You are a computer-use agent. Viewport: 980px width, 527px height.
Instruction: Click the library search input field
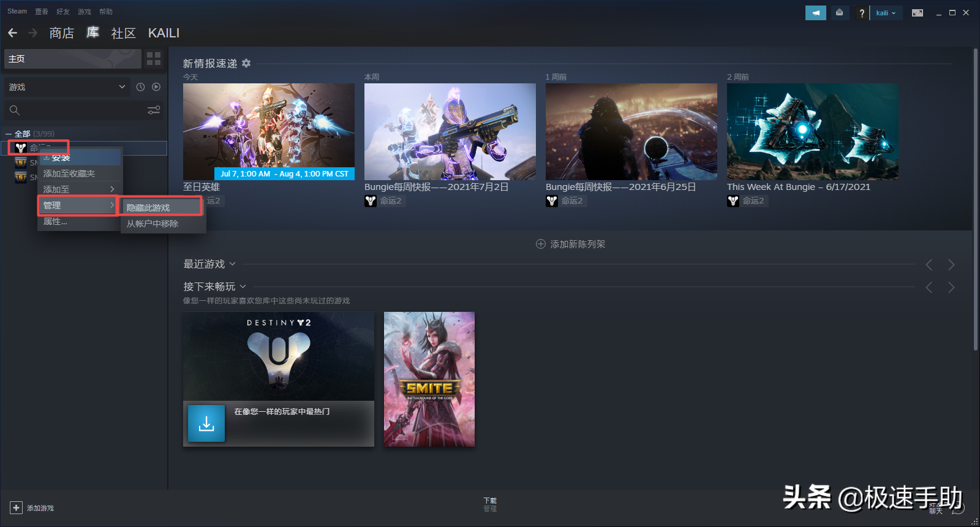tap(83, 110)
